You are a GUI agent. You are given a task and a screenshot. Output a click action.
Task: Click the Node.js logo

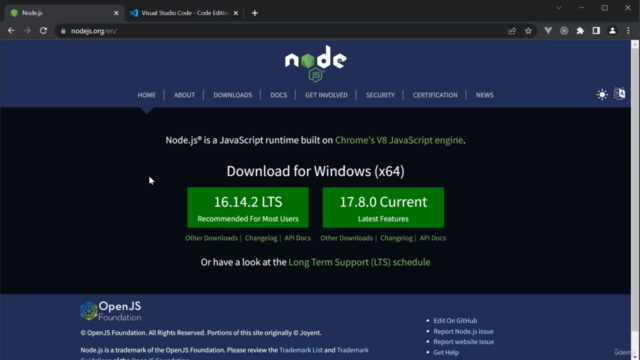coord(316,63)
